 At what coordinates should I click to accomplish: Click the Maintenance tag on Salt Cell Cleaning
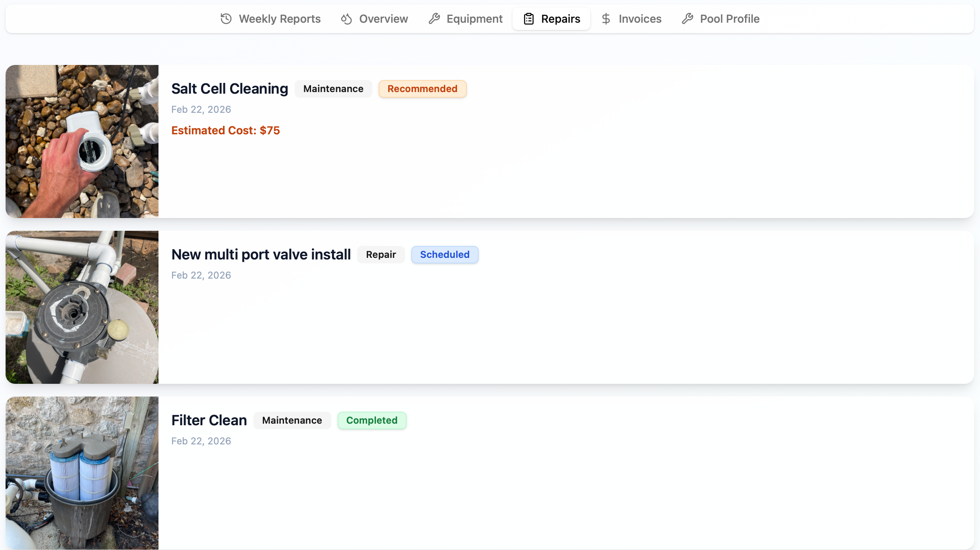pyautogui.click(x=333, y=88)
